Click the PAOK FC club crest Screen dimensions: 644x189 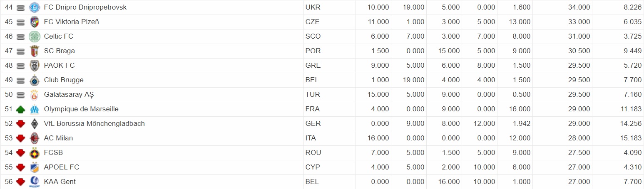tap(34, 66)
